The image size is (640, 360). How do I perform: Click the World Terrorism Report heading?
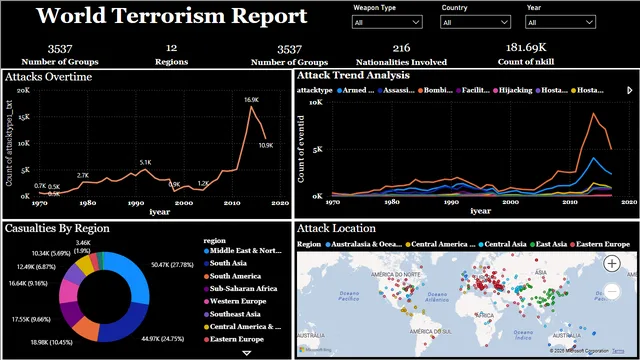pyautogui.click(x=171, y=16)
